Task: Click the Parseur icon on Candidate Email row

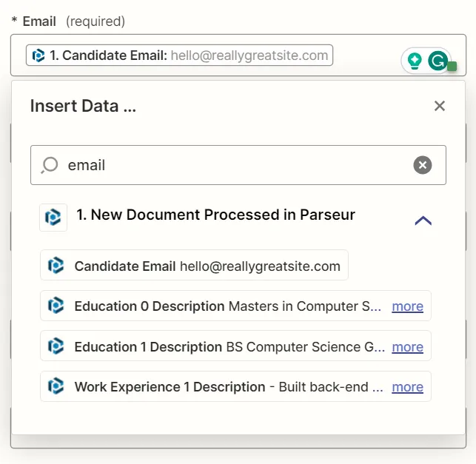Action: click(56, 265)
